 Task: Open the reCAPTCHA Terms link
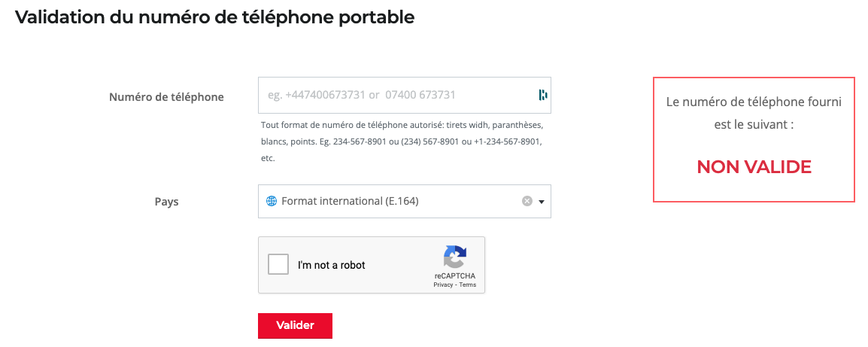tap(468, 285)
